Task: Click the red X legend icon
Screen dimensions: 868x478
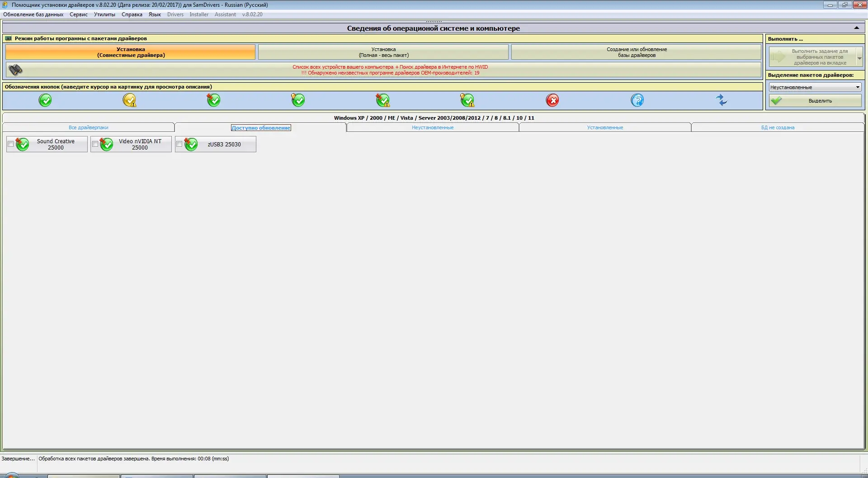Action: pos(552,100)
